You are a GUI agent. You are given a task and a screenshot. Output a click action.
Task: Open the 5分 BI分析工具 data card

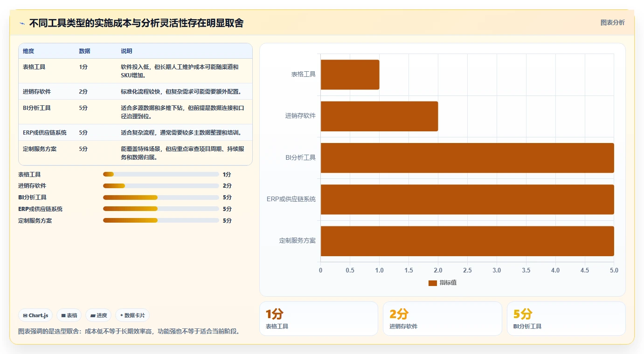pyautogui.click(x=566, y=319)
